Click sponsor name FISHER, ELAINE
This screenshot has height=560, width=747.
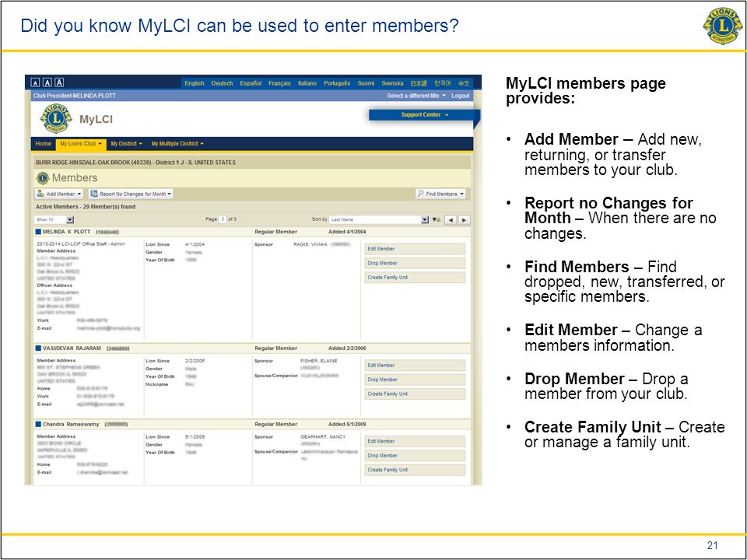click(319, 360)
